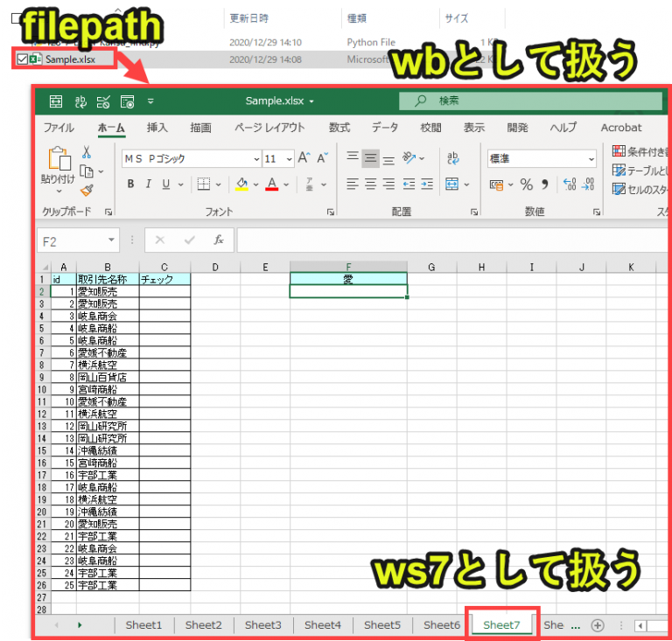
Task: Select the Format Painter brush icon
Action: [x=87, y=190]
